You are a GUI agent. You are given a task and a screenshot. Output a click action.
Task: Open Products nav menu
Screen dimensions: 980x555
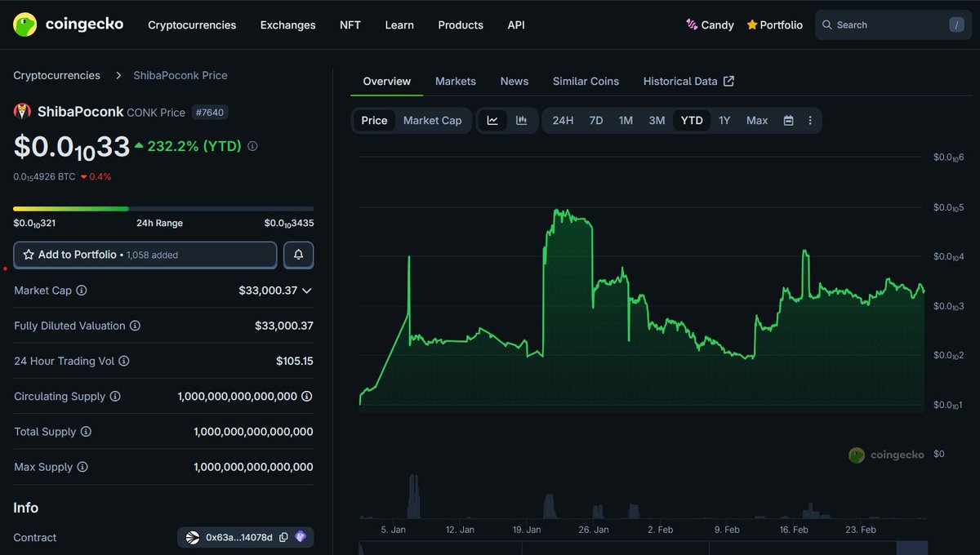tap(461, 25)
